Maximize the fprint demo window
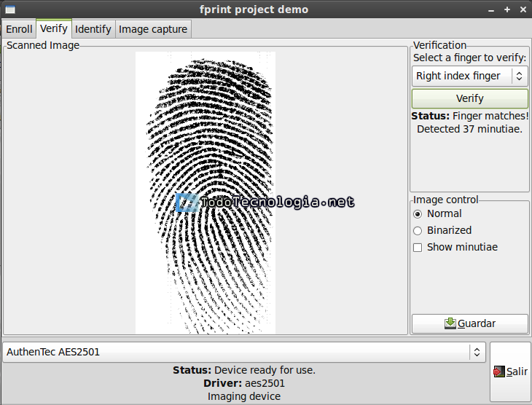 click(506, 9)
